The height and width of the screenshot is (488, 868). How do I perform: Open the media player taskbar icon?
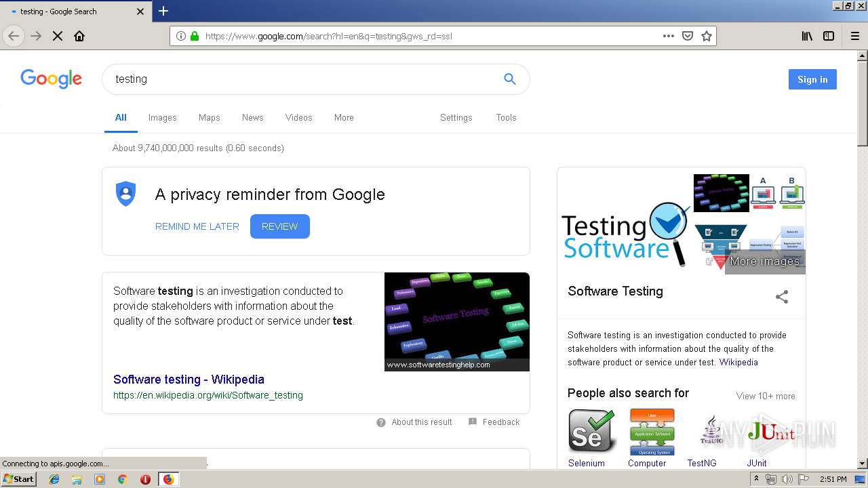click(x=100, y=479)
